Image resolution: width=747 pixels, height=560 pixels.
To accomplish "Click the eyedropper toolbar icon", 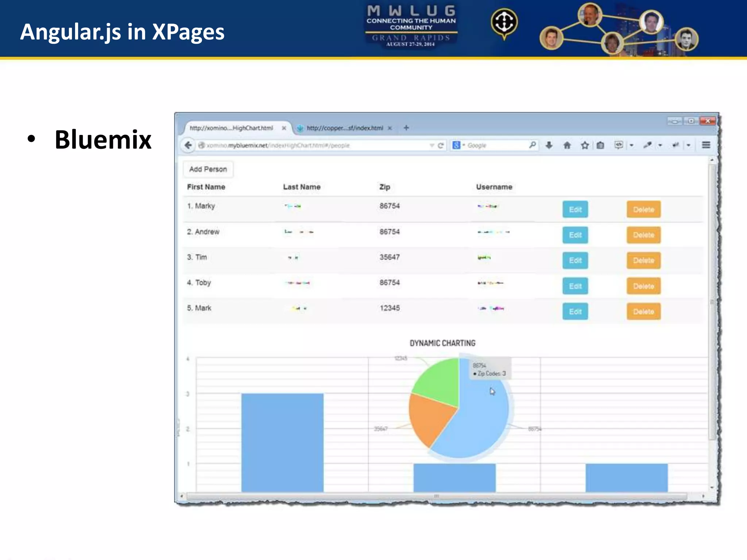I will [x=647, y=145].
